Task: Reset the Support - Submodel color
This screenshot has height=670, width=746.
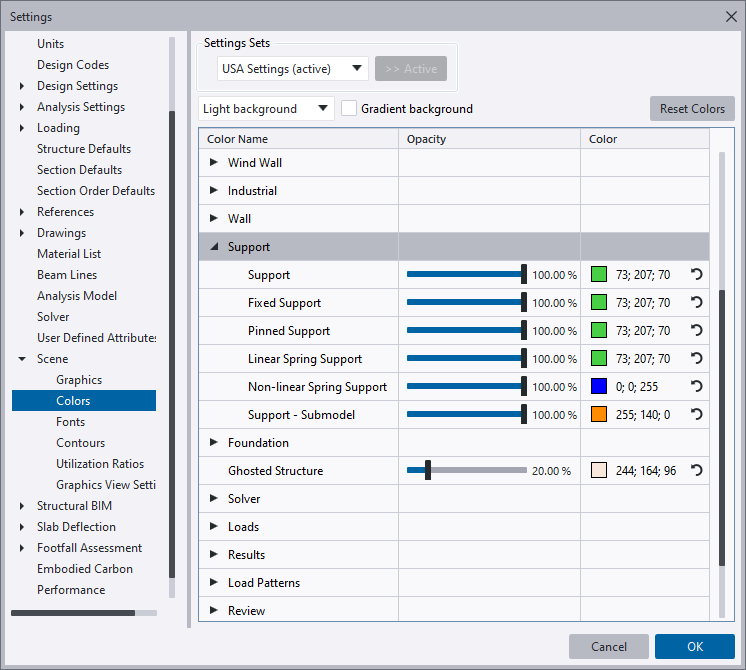Action: [697, 414]
